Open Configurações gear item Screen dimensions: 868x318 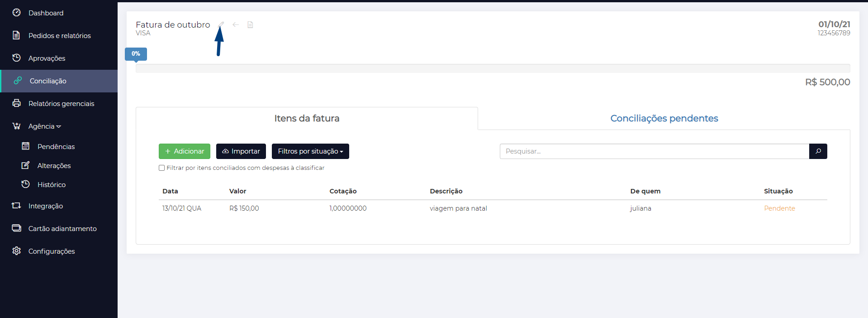click(x=52, y=251)
